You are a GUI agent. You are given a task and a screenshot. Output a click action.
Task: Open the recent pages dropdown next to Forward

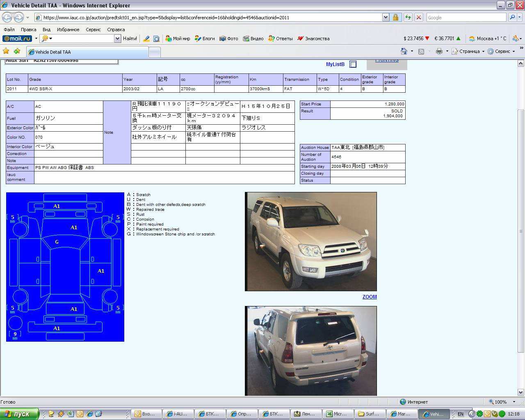tap(27, 18)
